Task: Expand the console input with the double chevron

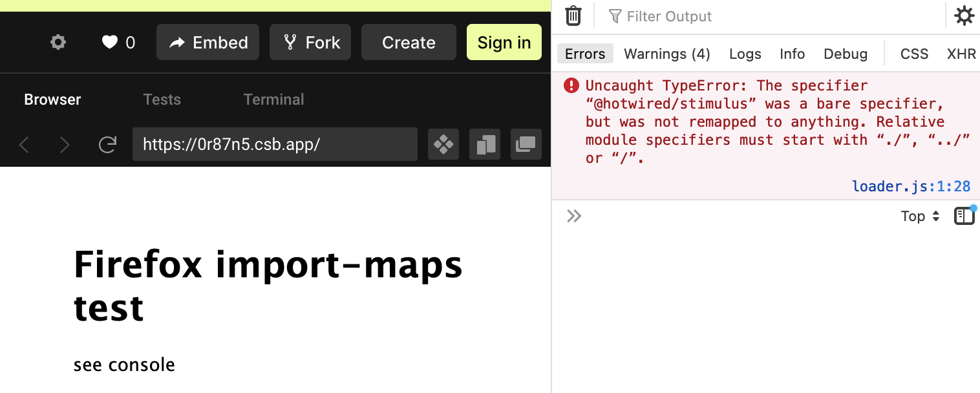Action: (573, 215)
